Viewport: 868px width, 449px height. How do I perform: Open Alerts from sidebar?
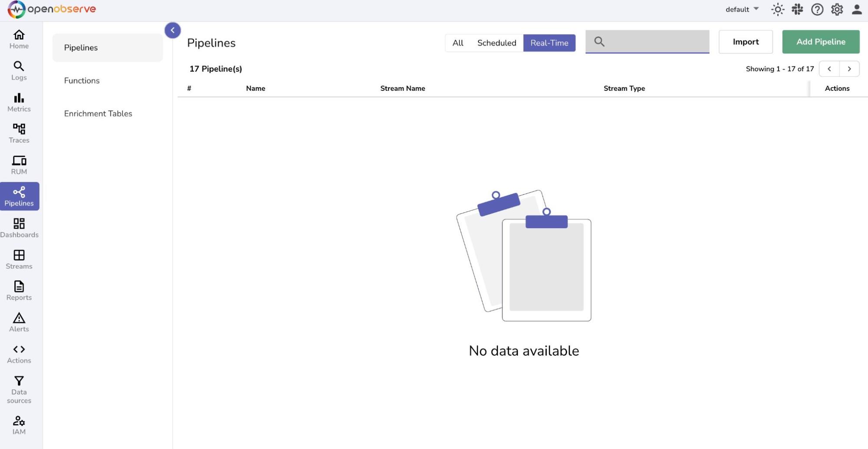(19, 323)
